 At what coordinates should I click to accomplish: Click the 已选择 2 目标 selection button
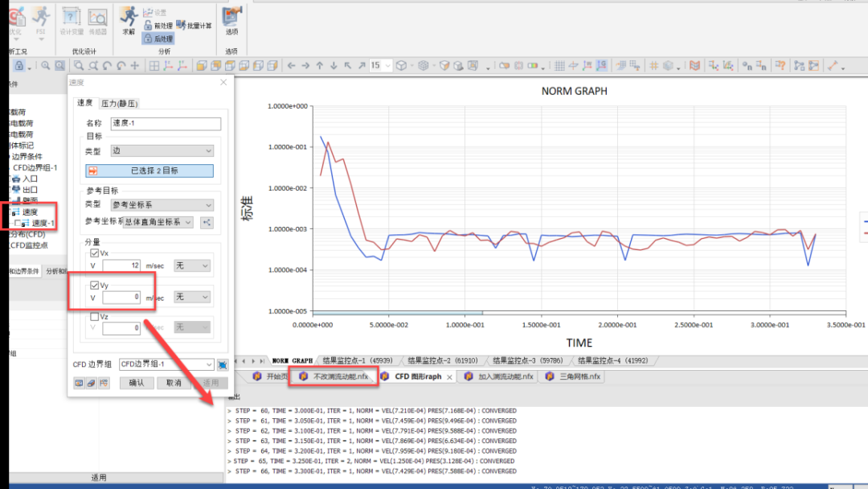coord(149,171)
